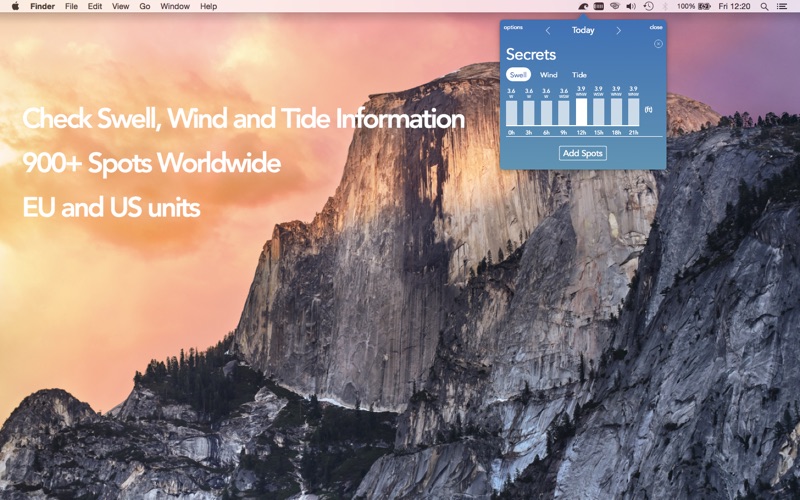Image resolution: width=800 pixels, height=500 pixels.
Task: Select the highlighted 12h swell bar
Action: click(581, 112)
